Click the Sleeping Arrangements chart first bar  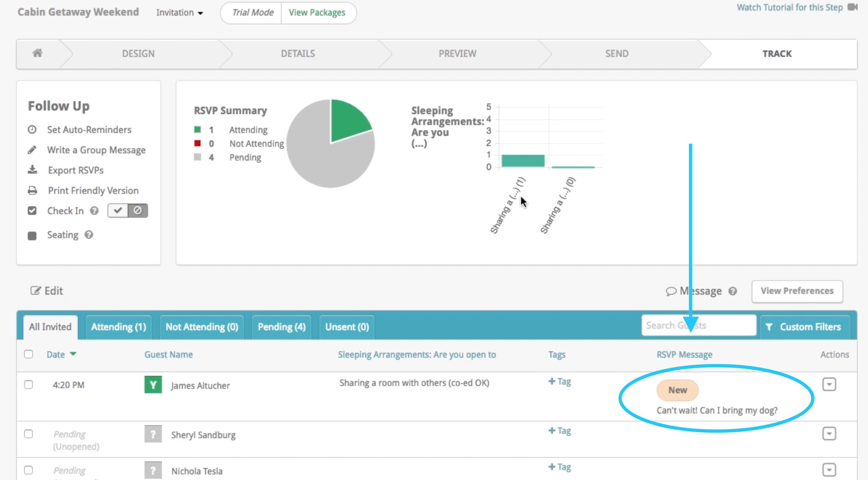tap(523, 160)
